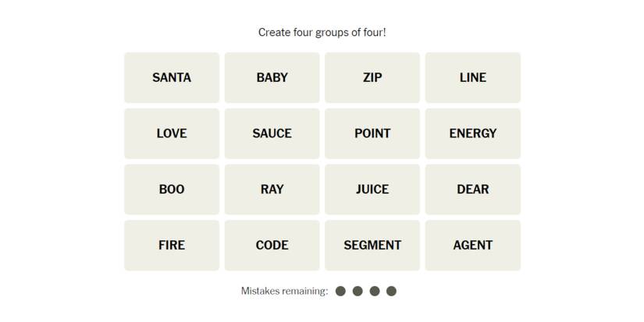Viewport: 644px width, 322px height.
Task: Toggle the ZIP tile
Action: [x=372, y=77]
